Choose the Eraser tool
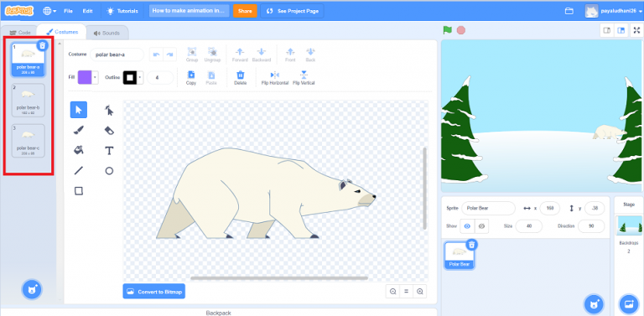The height and width of the screenshot is (316, 644). [x=109, y=130]
